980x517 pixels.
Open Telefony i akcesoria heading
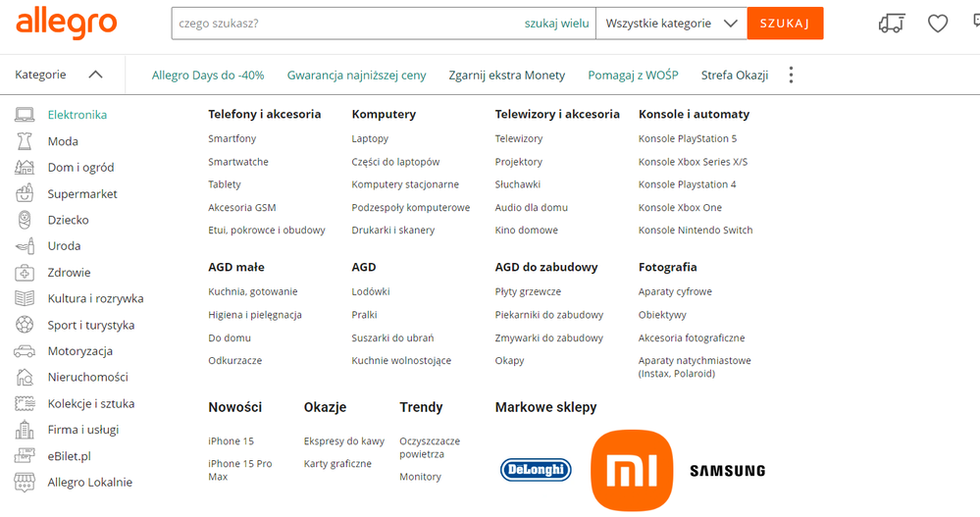pos(265,114)
